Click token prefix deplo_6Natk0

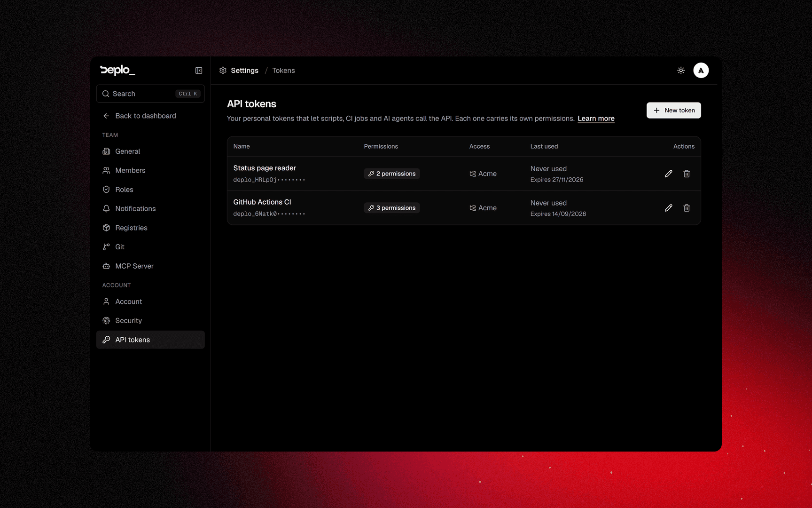[269, 214]
